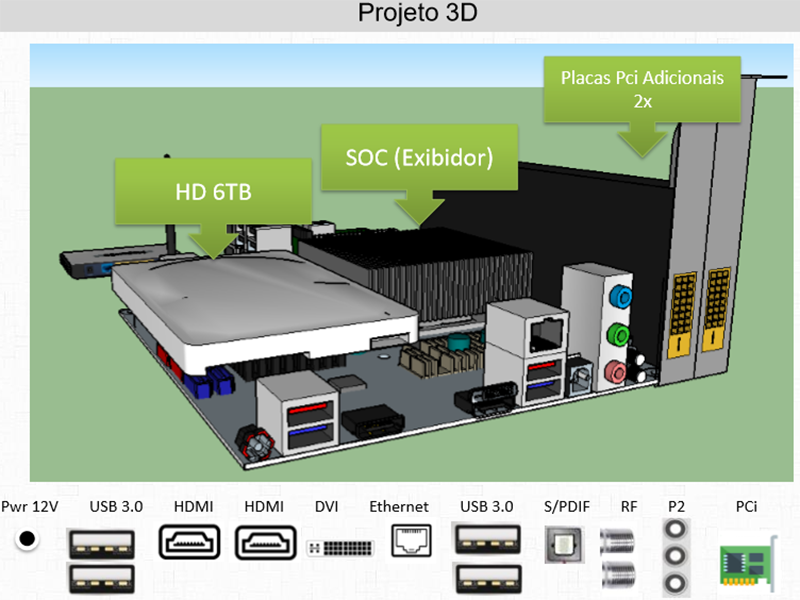This screenshot has width=800, height=600.
Task: Select the USB 3.0 icon beside S/PDIF
Action: (x=485, y=560)
